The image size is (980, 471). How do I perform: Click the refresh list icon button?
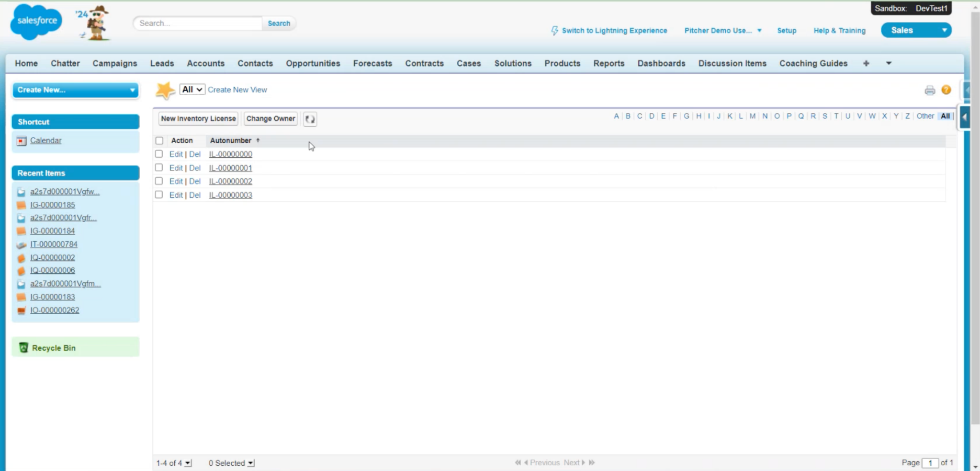[x=310, y=119]
